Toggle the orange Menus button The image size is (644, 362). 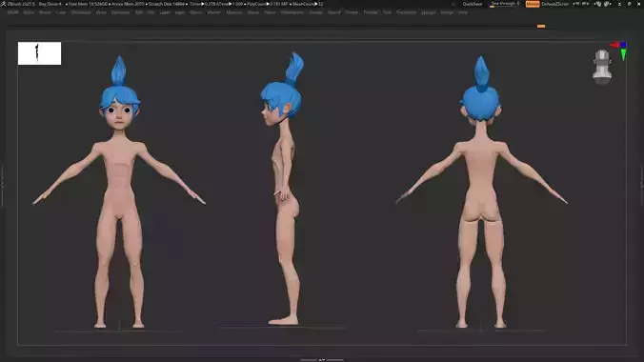click(533, 4)
